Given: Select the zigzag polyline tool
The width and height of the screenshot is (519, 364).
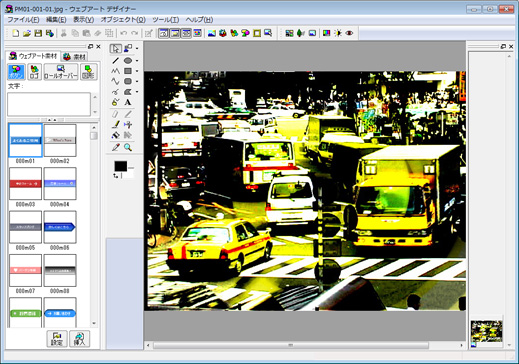Looking at the screenshot, I should click(x=115, y=71).
